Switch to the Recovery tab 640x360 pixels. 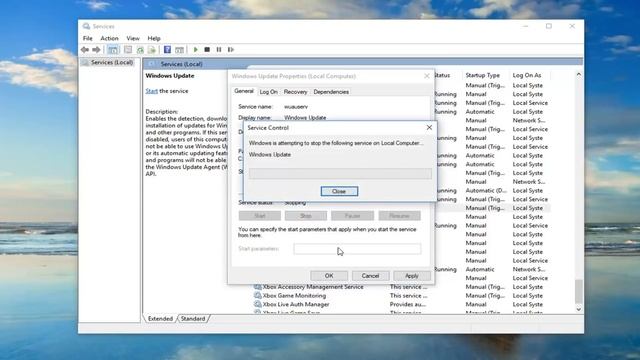coord(296,92)
